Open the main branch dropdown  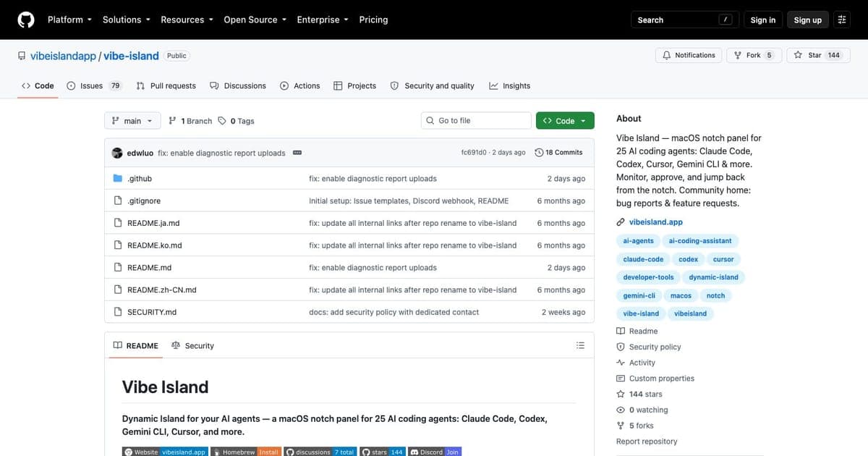132,121
